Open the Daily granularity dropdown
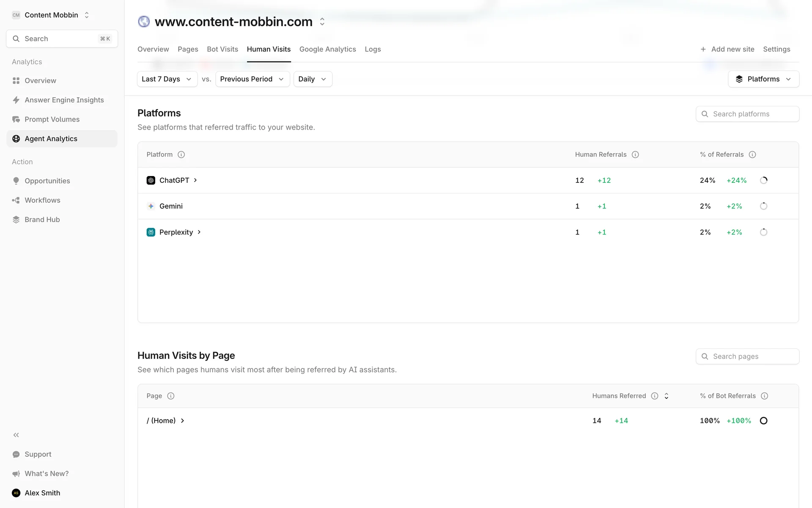 point(313,79)
